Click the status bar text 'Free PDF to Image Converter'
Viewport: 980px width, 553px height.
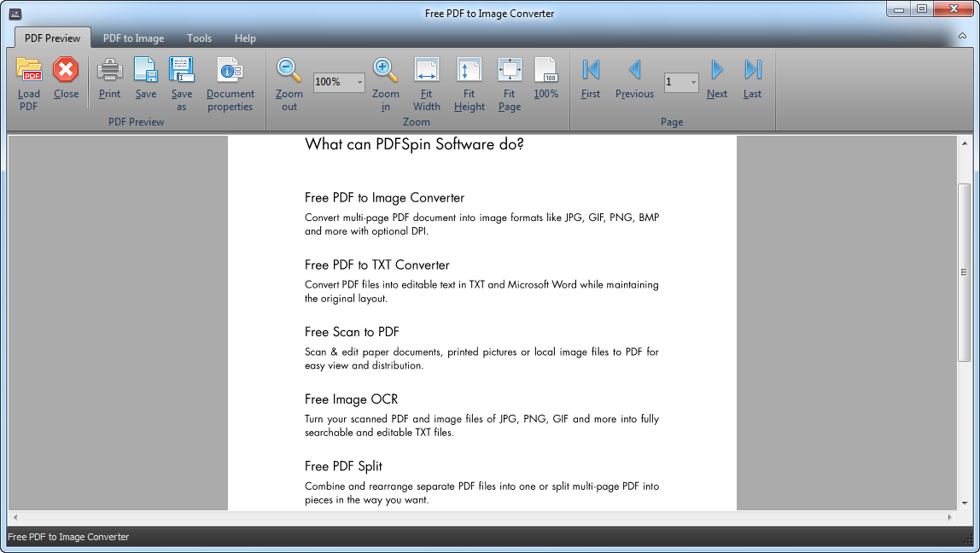[x=68, y=537]
